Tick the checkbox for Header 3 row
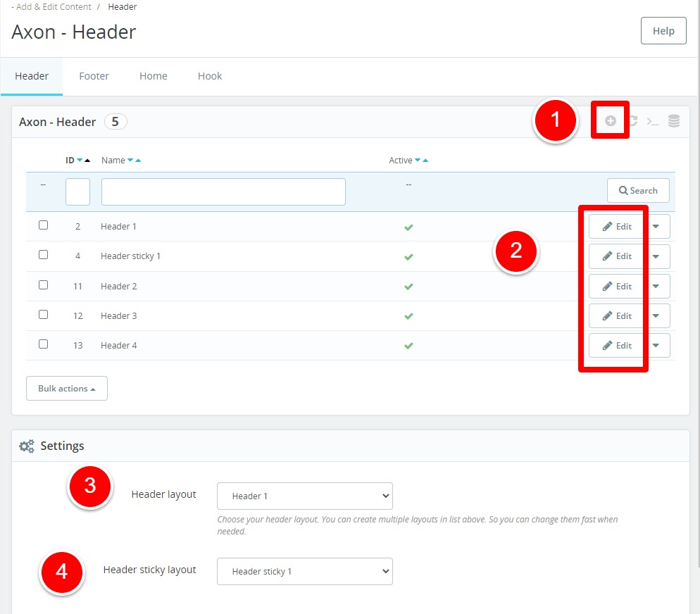 pos(44,315)
